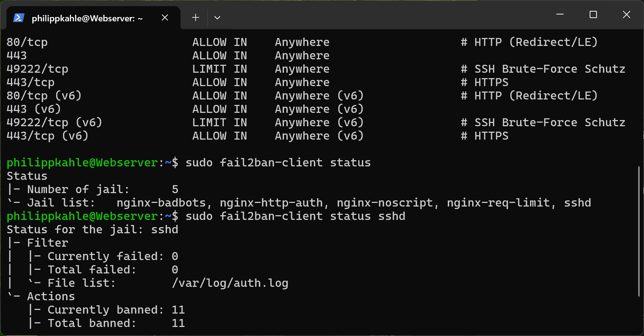Click the 'Number of jail' value 5
Screen dimensions: 644x336
pyautogui.click(x=175, y=190)
